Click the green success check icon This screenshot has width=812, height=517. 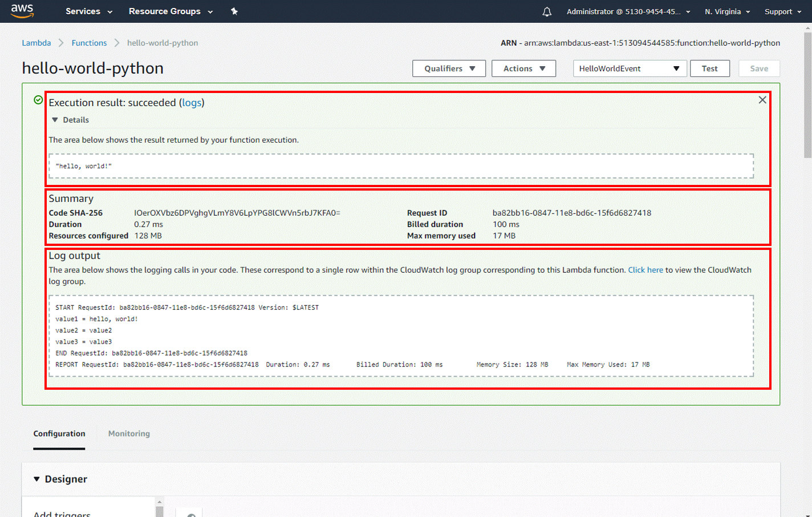[x=38, y=100]
